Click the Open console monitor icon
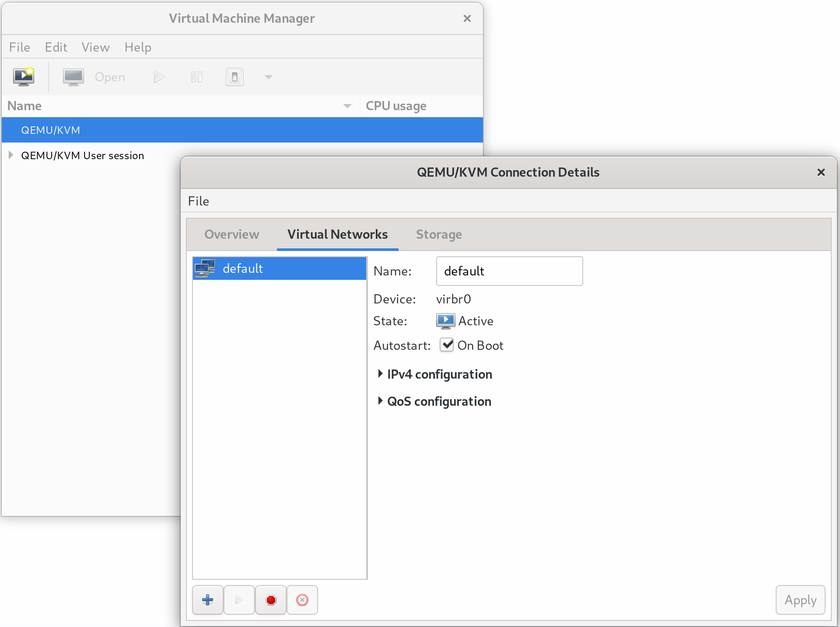The image size is (840, 627). pyautogui.click(x=73, y=77)
